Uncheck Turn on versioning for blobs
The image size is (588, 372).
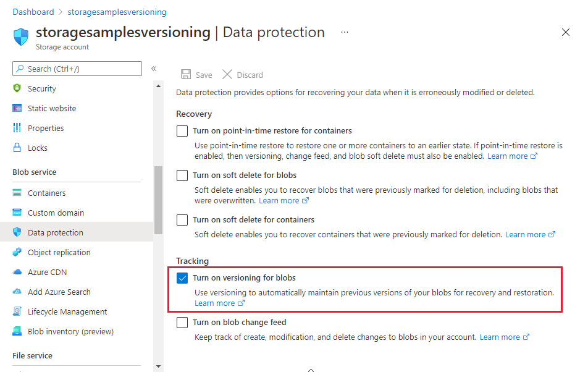tap(182, 278)
